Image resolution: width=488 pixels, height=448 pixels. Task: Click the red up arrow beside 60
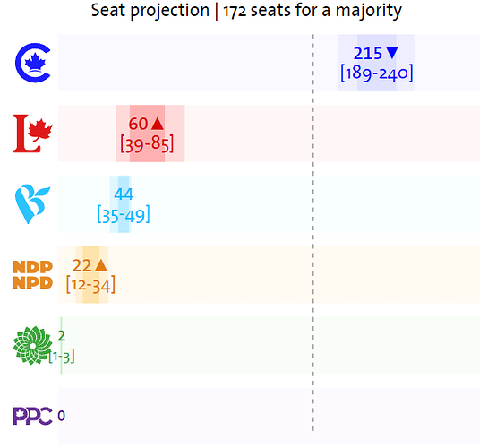point(158,124)
